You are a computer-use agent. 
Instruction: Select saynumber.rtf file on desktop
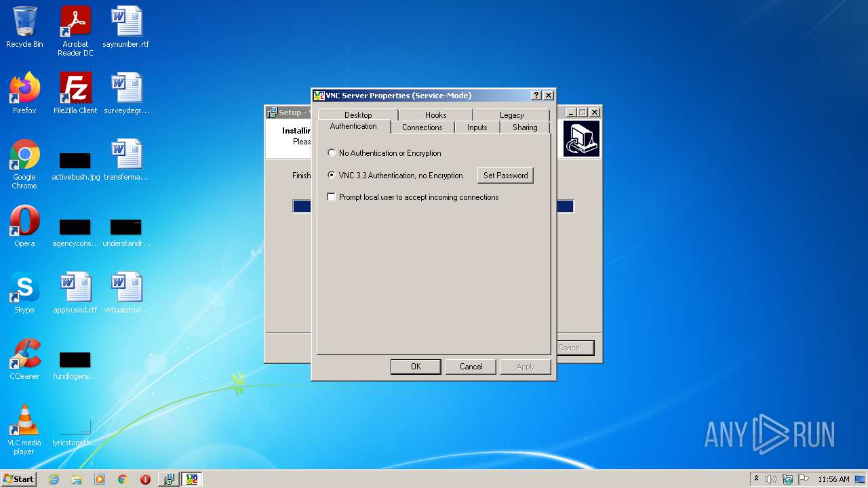(x=126, y=27)
